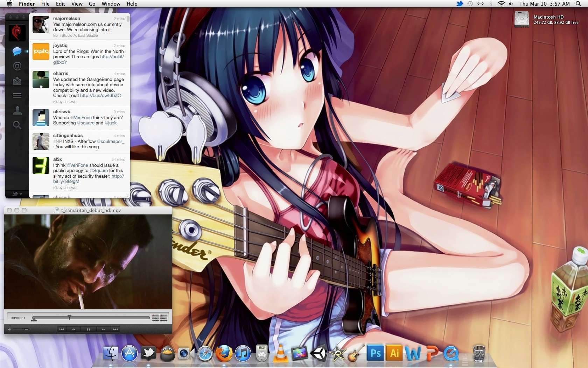Open the Macintosh HD drive icon
Image resolution: width=588 pixels, height=368 pixels.
(521, 19)
